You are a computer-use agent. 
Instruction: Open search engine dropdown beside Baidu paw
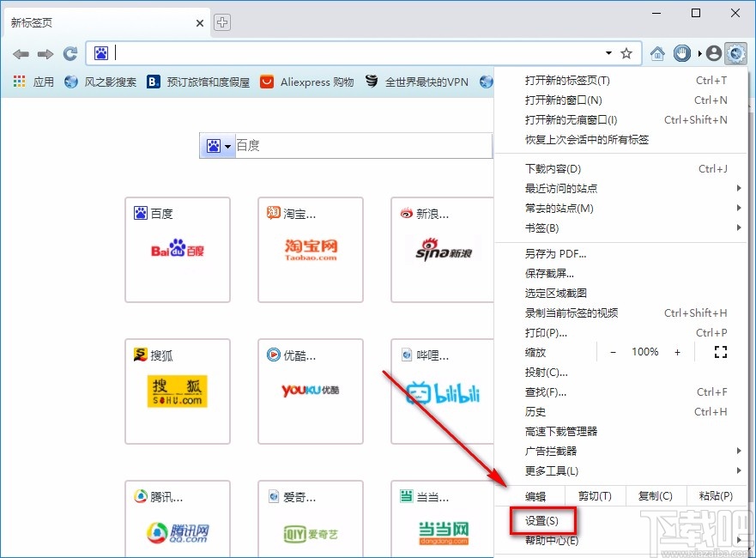point(227,146)
